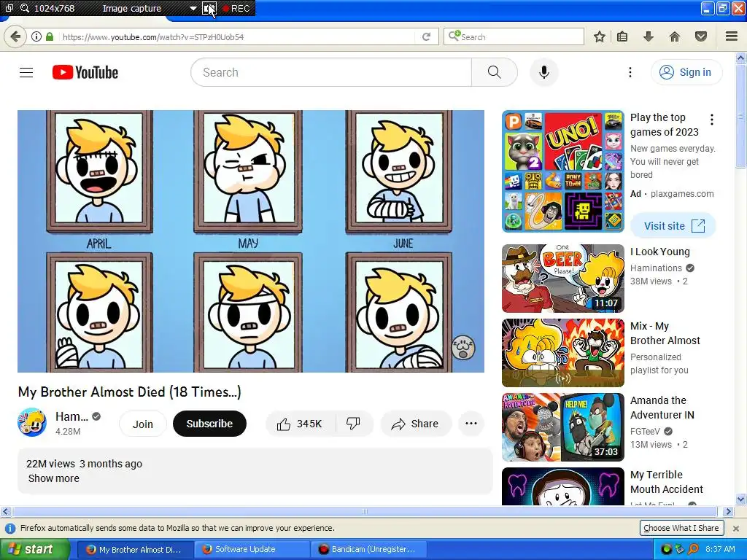Image resolution: width=747 pixels, height=560 pixels.
Task: Open My Terrible Mouth Accident thumbnail
Action: (x=563, y=486)
